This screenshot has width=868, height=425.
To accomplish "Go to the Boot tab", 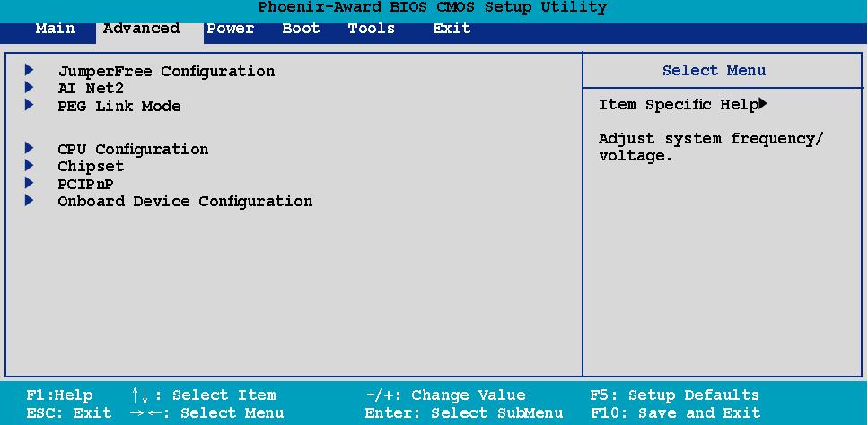I will (x=301, y=29).
